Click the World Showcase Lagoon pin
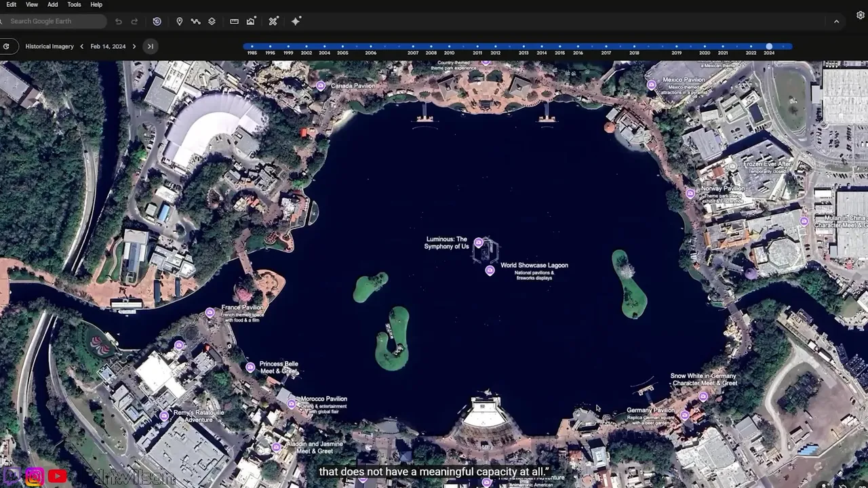The image size is (868, 488). 490,270
